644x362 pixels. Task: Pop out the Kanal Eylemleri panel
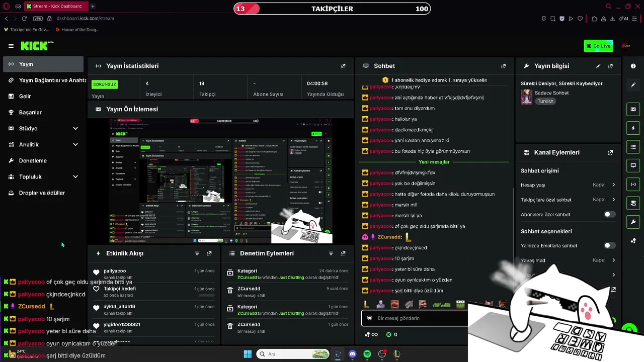tap(610, 152)
